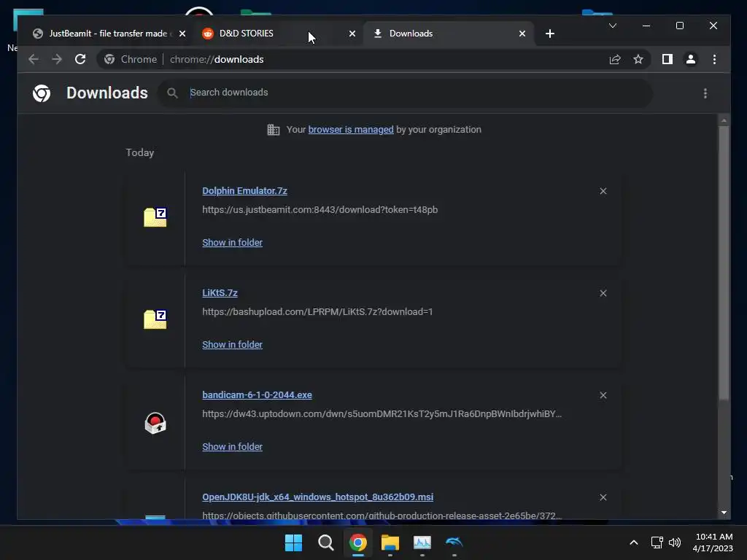Go forward to next page
747x560 pixels.
pos(57,59)
